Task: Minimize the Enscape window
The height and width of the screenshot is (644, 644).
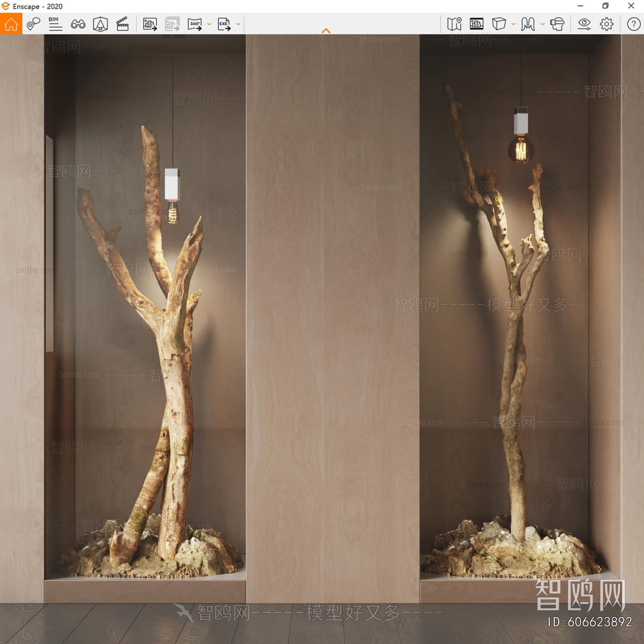Action: [580, 6]
